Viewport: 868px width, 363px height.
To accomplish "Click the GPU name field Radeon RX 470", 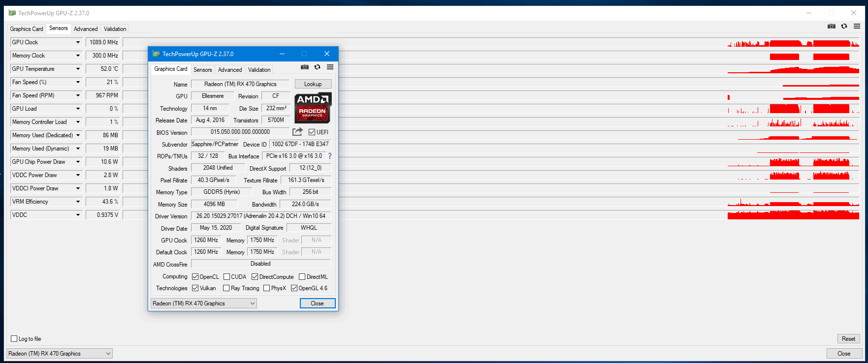I will (240, 84).
